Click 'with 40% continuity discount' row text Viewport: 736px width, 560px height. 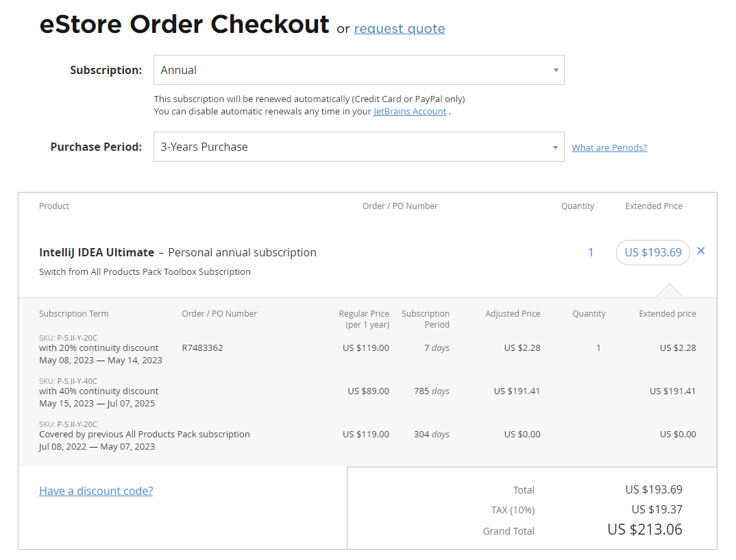tap(99, 391)
